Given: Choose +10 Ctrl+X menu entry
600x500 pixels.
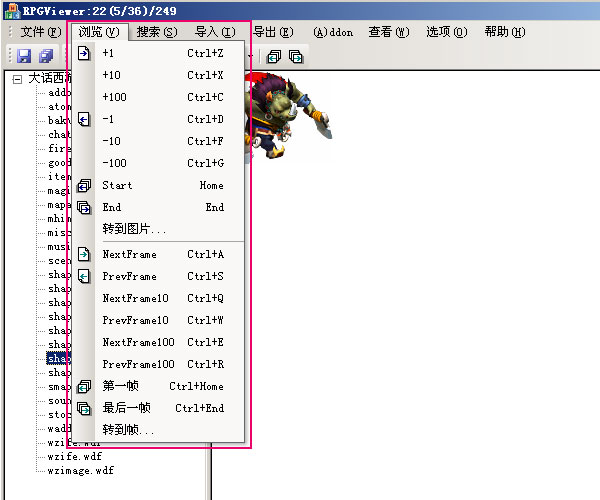Looking at the screenshot, I should point(158,75).
